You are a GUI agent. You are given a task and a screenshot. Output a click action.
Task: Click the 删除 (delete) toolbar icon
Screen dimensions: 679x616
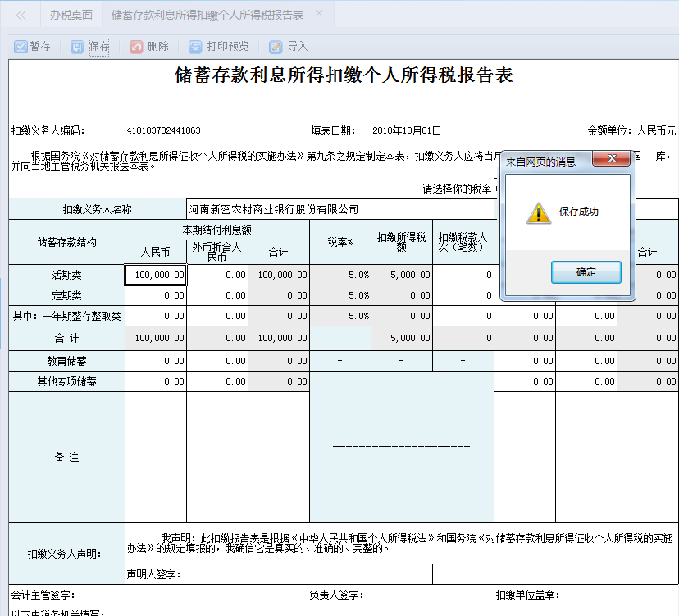point(151,46)
